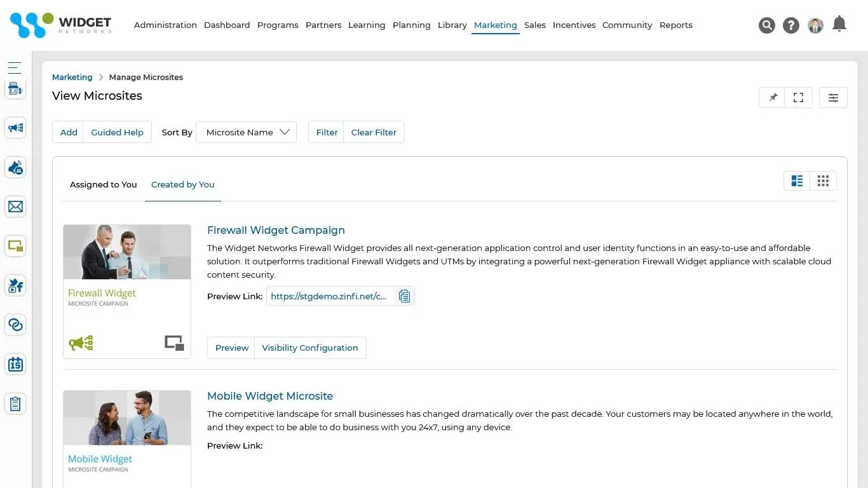
Task: Open the social media marketing sidebar icon
Action: [x=15, y=285]
